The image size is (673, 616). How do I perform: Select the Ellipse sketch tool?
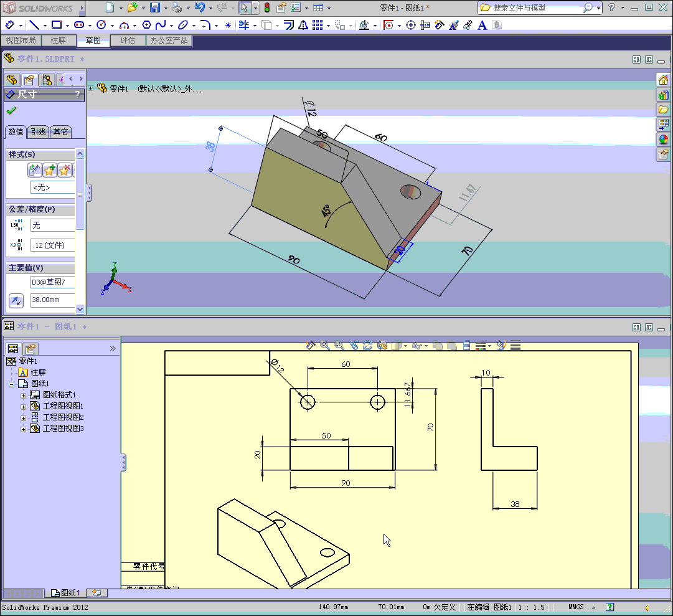click(x=183, y=25)
